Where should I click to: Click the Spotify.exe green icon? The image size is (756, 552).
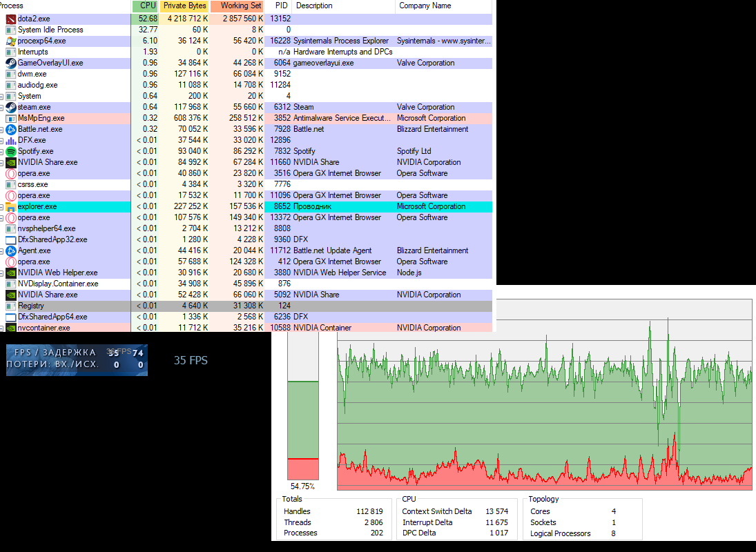pyautogui.click(x=10, y=151)
